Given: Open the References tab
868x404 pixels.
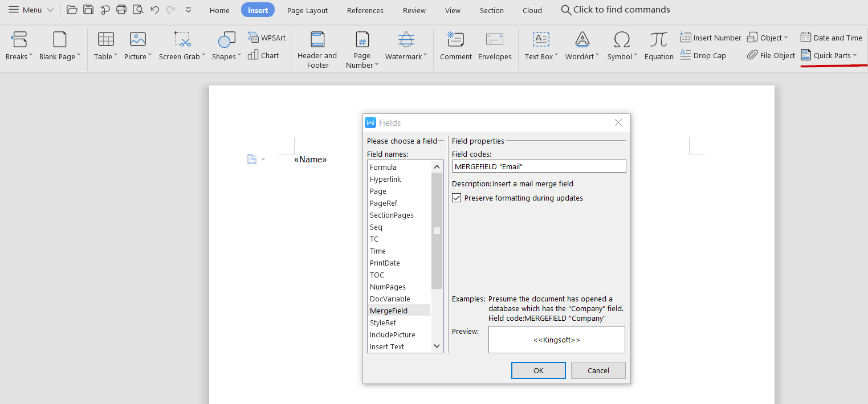Looking at the screenshot, I should [365, 10].
